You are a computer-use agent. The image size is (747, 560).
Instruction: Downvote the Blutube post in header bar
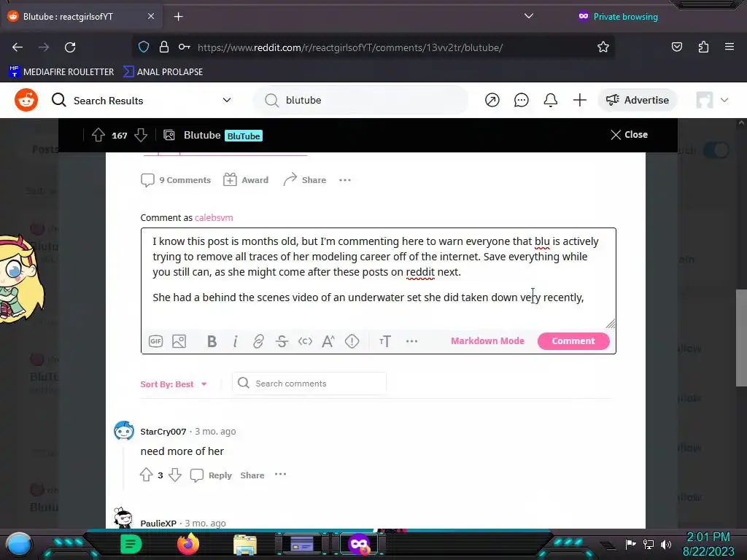pos(141,135)
